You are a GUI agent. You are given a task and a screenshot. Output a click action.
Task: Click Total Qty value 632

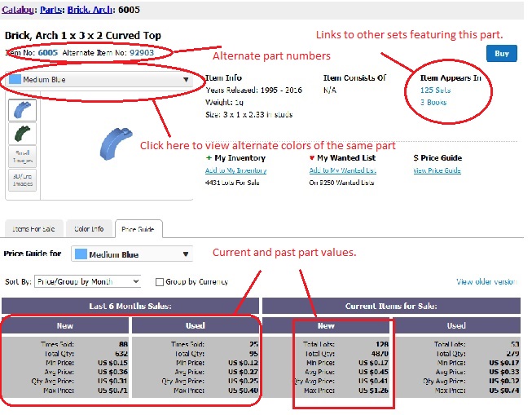point(121,354)
